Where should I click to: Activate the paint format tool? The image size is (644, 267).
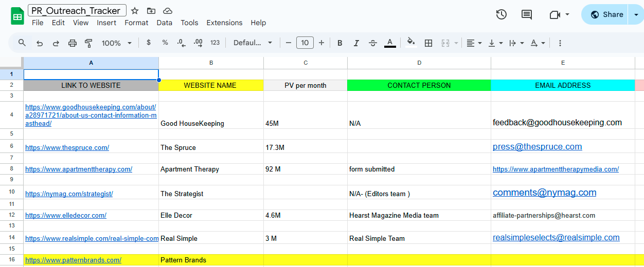(88, 43)
